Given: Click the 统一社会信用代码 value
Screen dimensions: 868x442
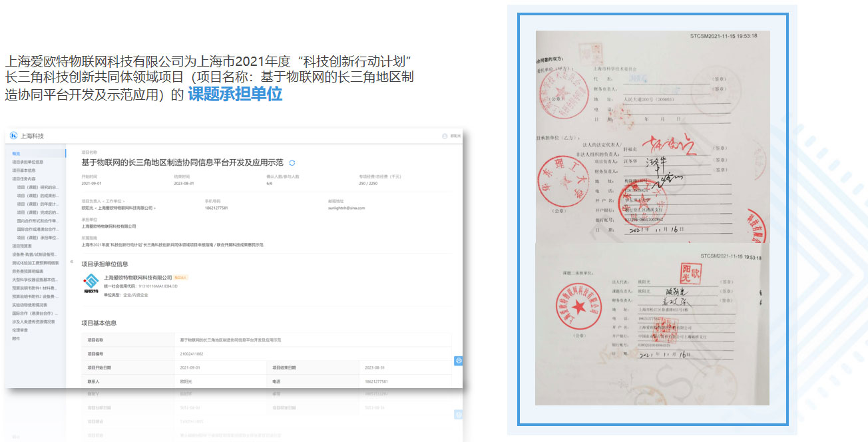Looking at the screenshot, I should tap(158, 286).
